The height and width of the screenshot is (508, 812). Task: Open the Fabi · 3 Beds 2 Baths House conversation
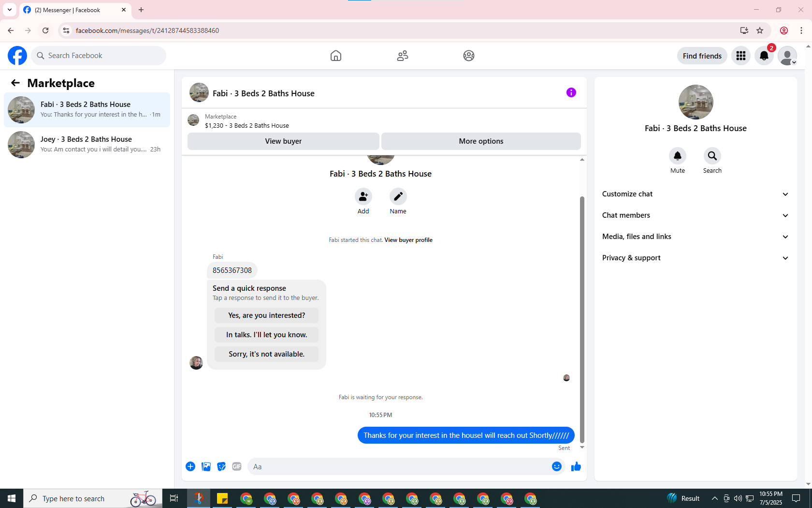click(87, 110)
